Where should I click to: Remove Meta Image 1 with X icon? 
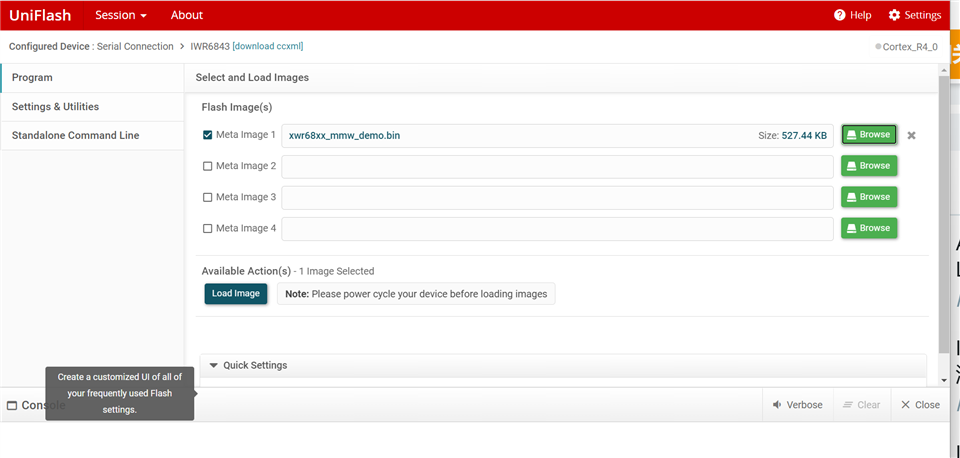912,135
